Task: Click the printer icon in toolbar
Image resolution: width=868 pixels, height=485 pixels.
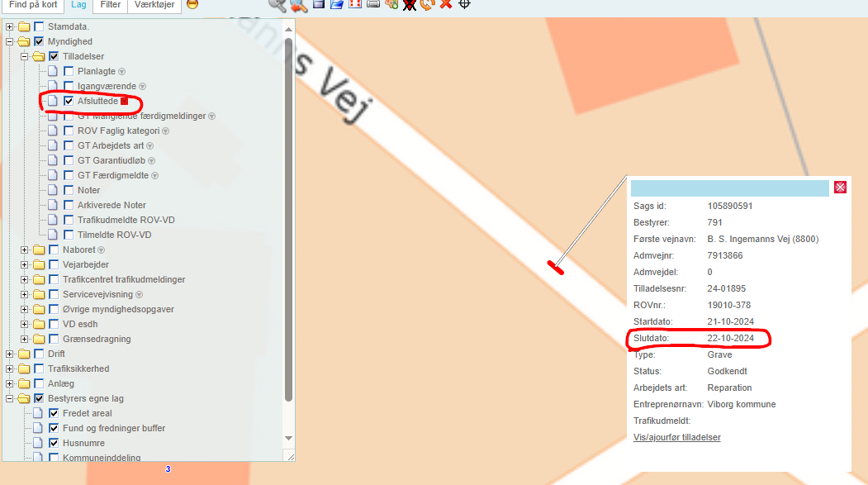Action: pos(372,4)
